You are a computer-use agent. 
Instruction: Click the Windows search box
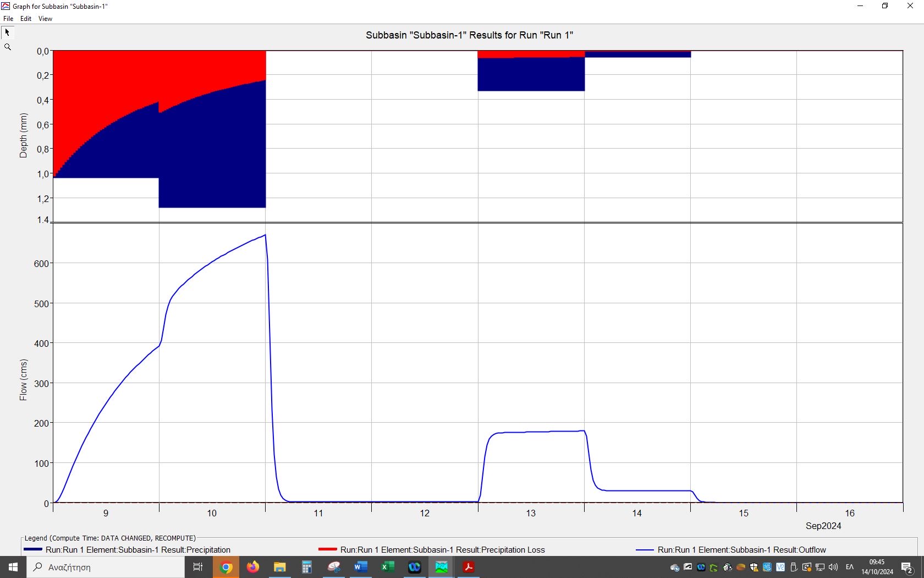[x=106, y=567]
